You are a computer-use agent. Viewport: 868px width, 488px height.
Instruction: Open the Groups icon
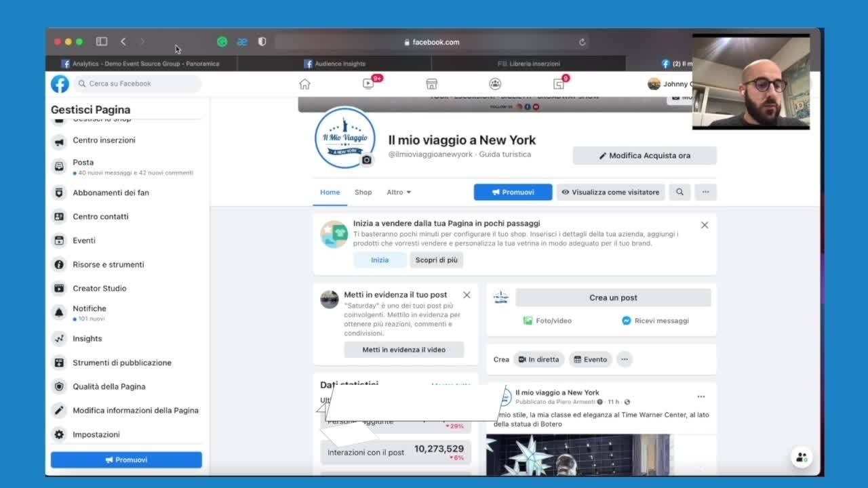[x=495, y=84]
